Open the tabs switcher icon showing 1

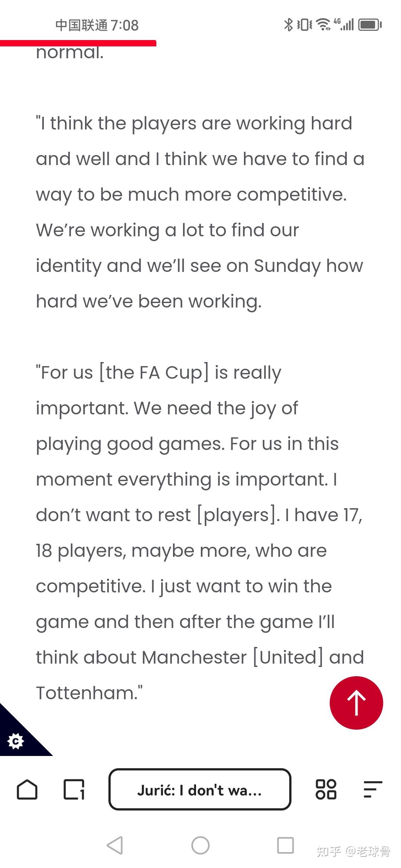click(74, 789)
